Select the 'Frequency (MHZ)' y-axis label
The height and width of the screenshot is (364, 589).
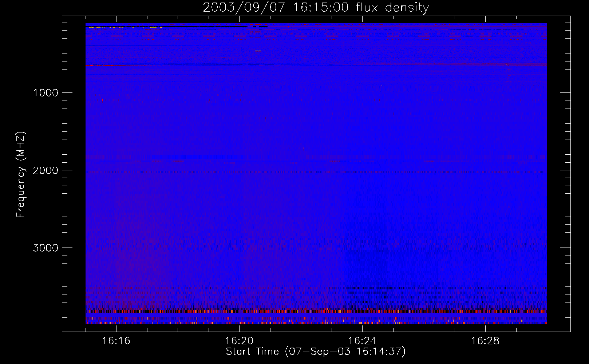[21, 175]
